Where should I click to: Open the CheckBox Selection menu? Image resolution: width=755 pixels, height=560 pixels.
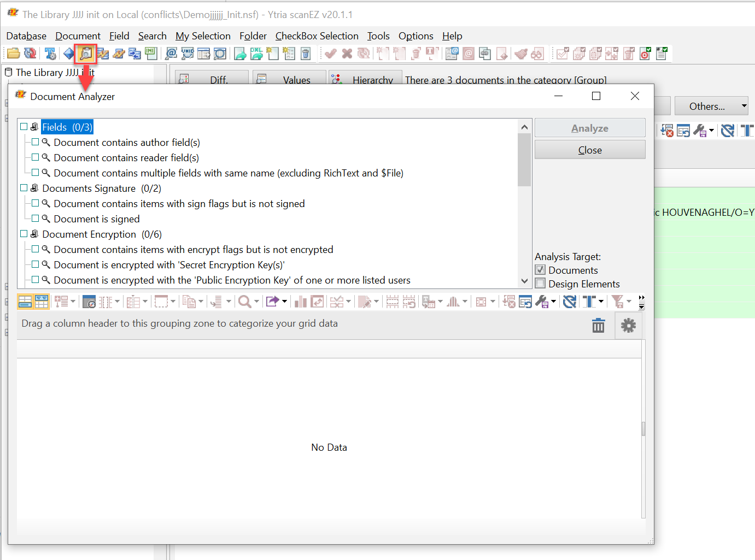coord(317,36)
